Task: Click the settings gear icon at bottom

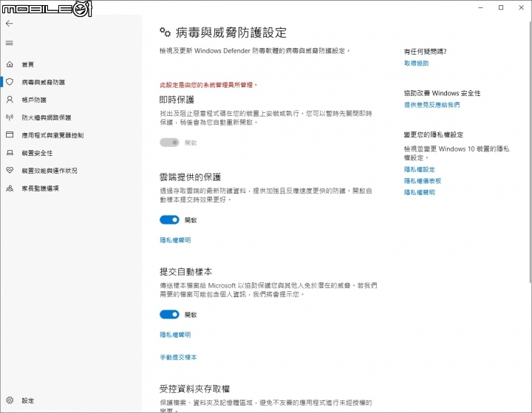Action: tap(10, 400)
